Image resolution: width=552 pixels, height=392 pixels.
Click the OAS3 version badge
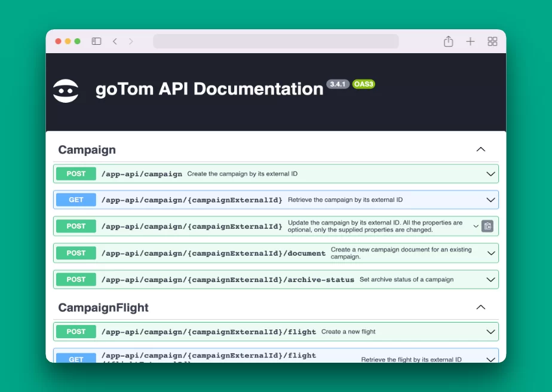363,84
